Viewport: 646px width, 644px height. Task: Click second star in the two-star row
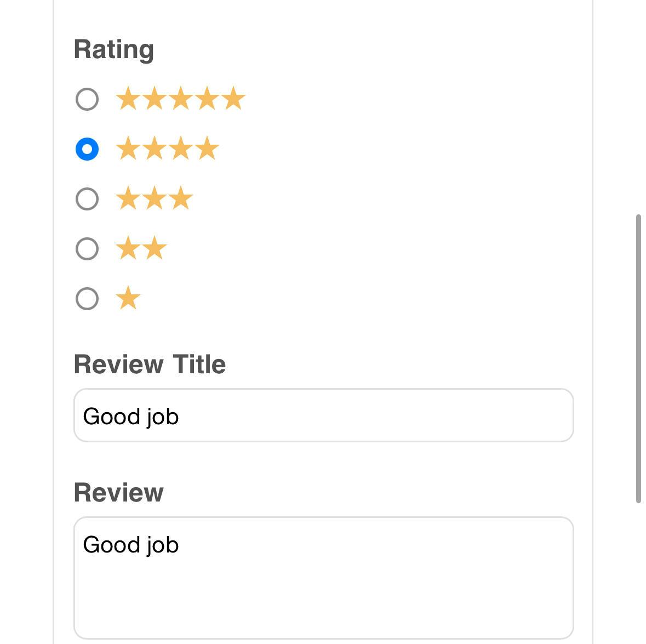[x=155, y=249]
